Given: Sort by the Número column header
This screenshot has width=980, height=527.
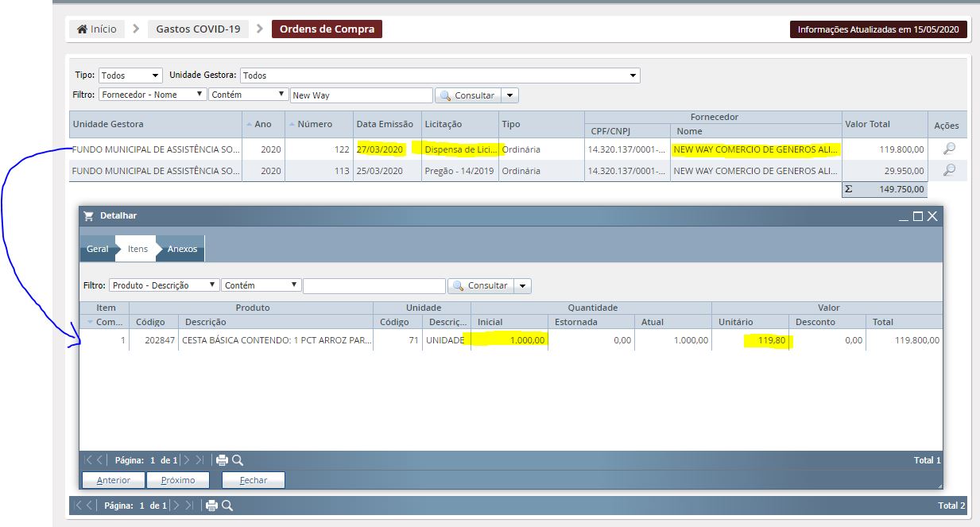Looking at the screenshot, I should point(319,124).
